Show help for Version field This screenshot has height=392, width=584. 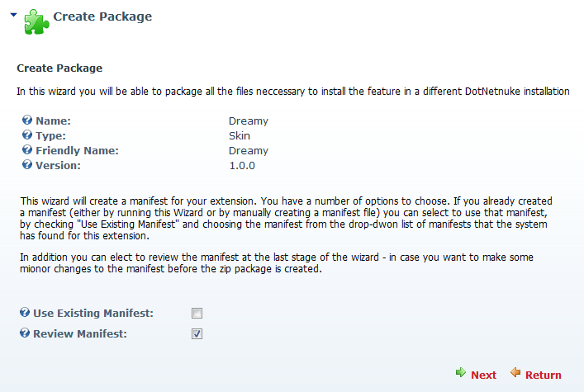[27, 164]
